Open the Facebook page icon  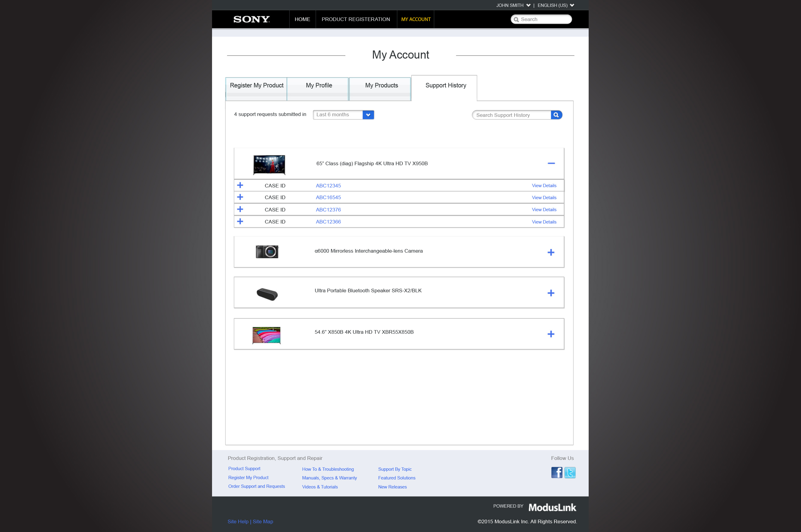(x=557, y=472)
